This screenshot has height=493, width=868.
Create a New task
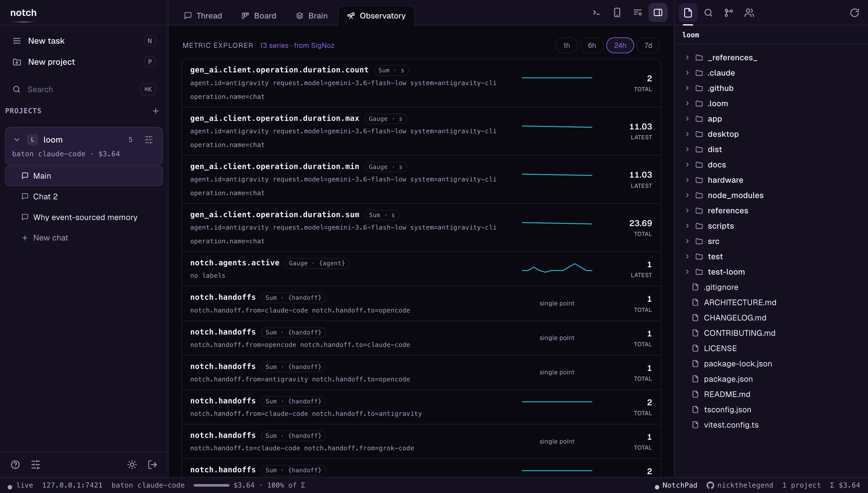[84, 41]
